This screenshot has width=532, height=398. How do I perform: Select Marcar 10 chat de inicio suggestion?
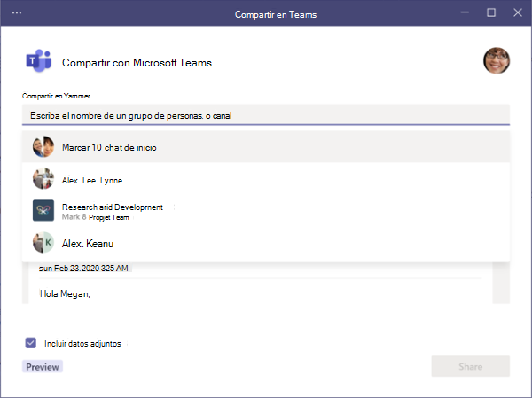pos(266,147)
